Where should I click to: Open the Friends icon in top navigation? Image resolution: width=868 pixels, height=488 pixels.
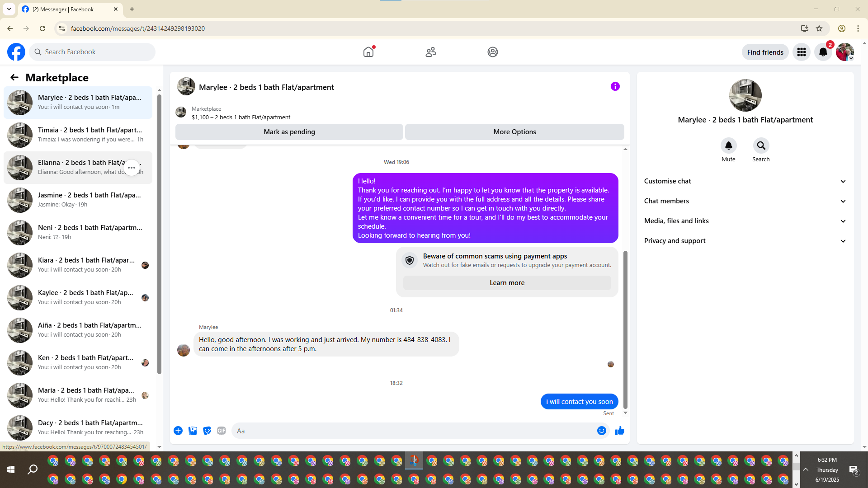431,52
